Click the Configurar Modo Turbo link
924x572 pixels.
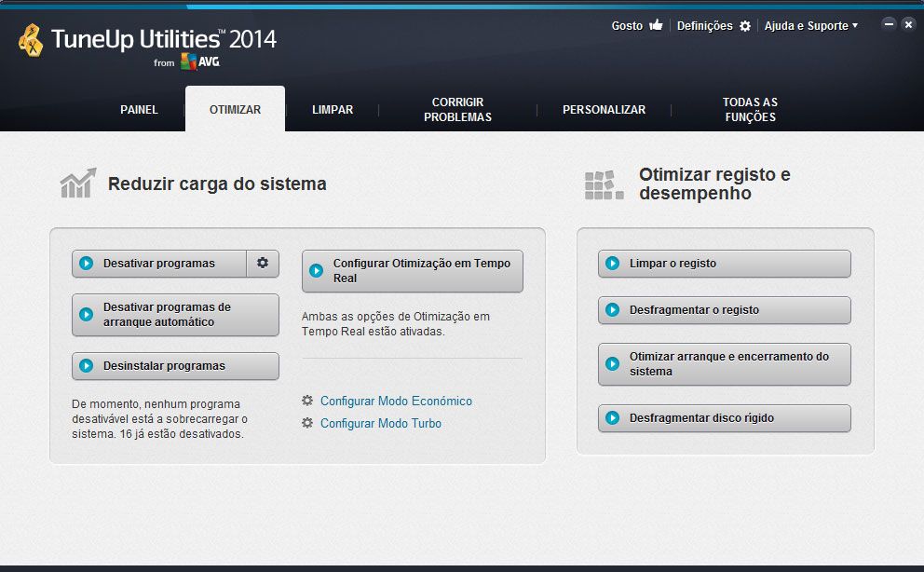381,423
